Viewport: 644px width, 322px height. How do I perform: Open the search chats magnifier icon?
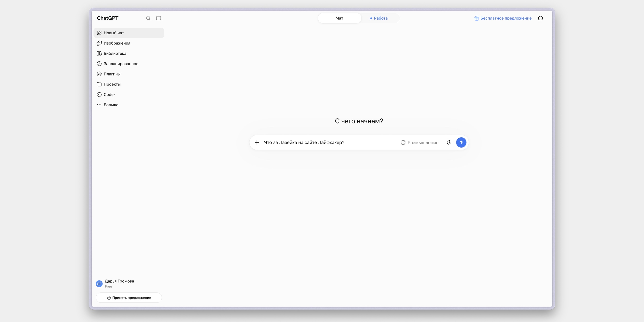click(148, 18)
